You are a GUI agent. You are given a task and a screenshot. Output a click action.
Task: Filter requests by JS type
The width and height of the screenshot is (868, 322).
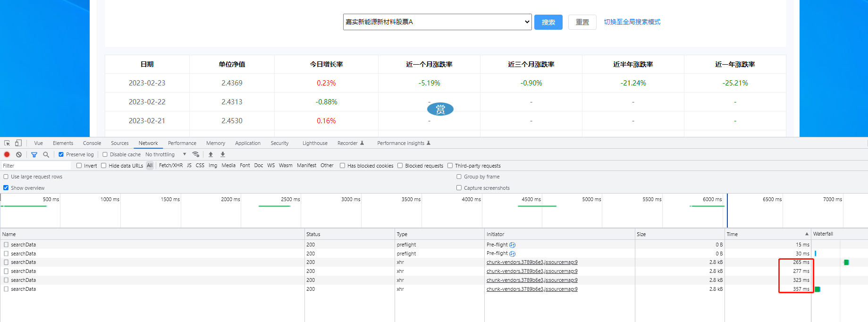click(189, 165)
